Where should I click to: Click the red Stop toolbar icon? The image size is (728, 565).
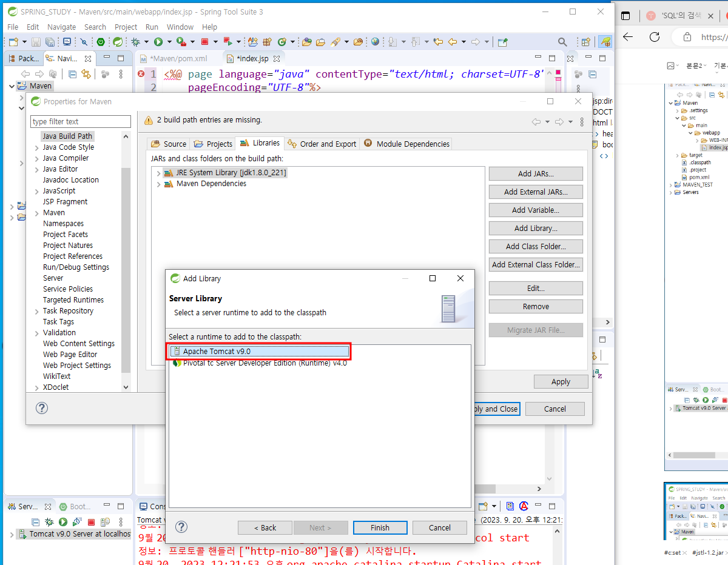(205, 42)
